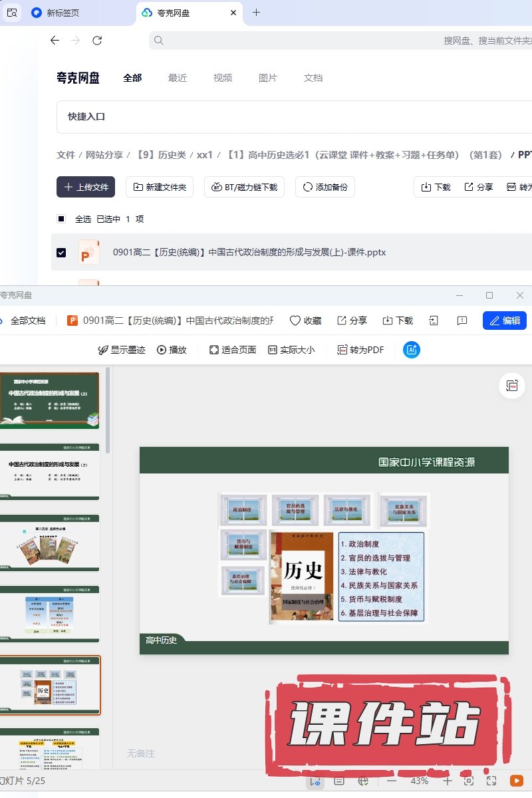Toggle the 全选 select-all checkbox
The image size is (532, 798).
point(61,219)
